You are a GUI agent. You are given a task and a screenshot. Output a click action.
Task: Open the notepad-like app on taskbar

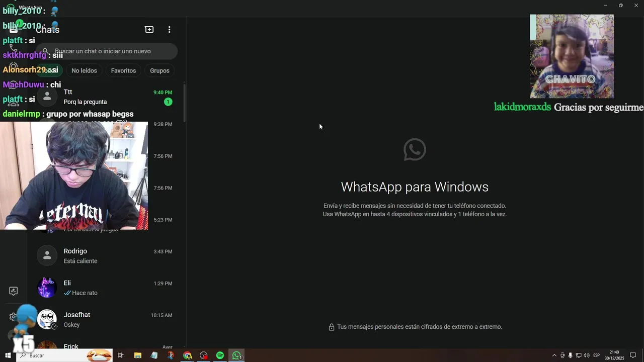point(154,355)
